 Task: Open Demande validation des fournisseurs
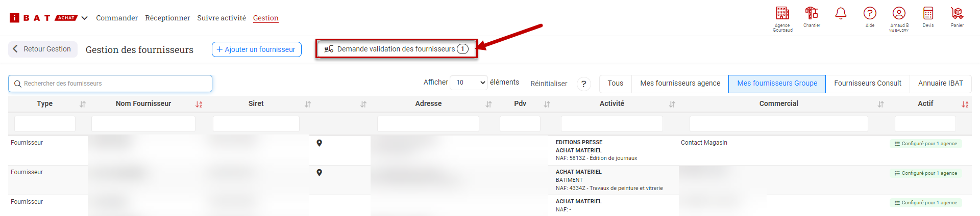click(396, 49)
